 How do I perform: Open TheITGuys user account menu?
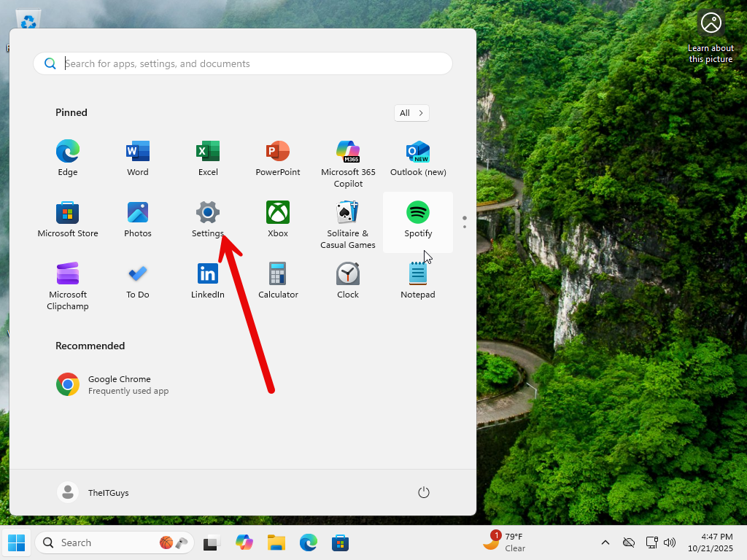93,493
